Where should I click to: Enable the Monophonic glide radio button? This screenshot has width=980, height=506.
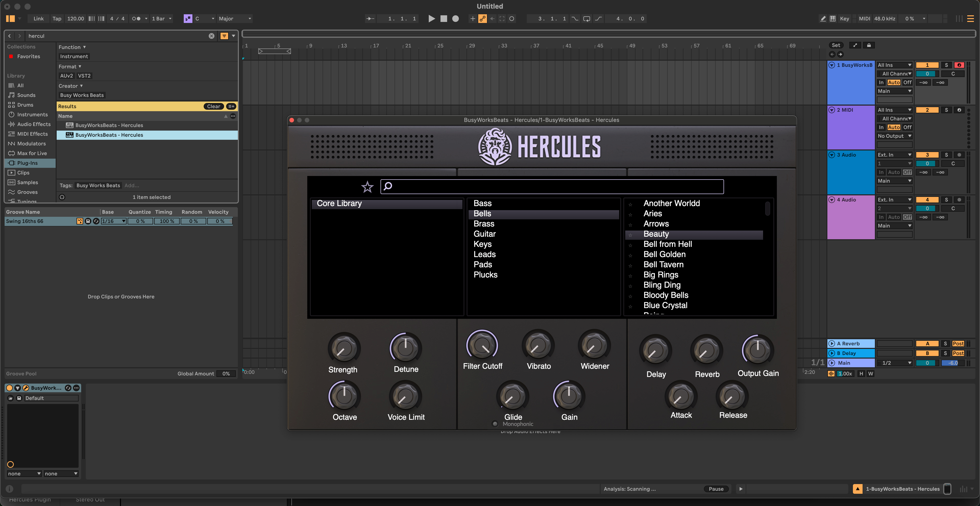(495, 424)
